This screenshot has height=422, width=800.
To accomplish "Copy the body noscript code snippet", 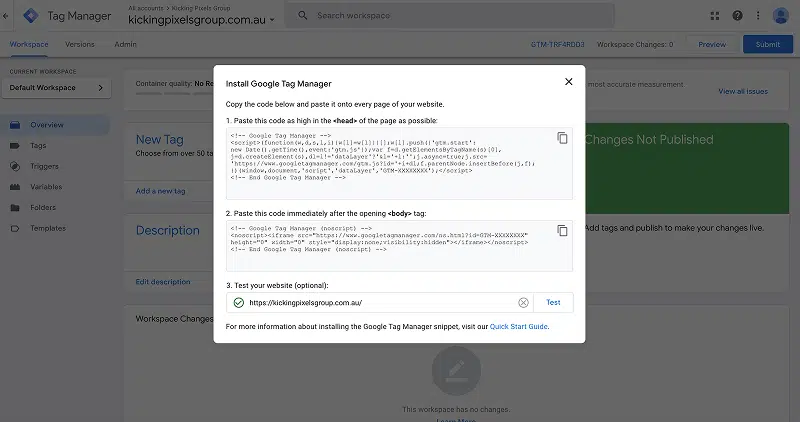I will pyautogui.click(x=562, y=231).
